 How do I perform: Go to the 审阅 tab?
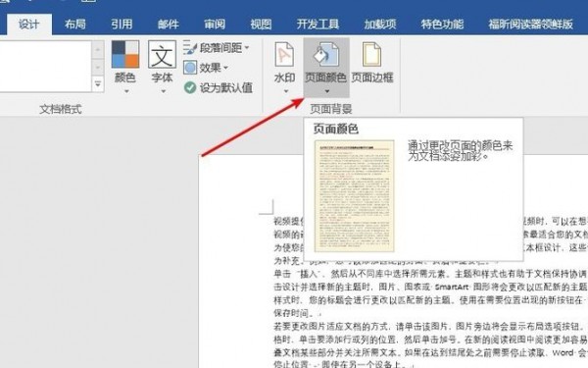tap(215, 25)
